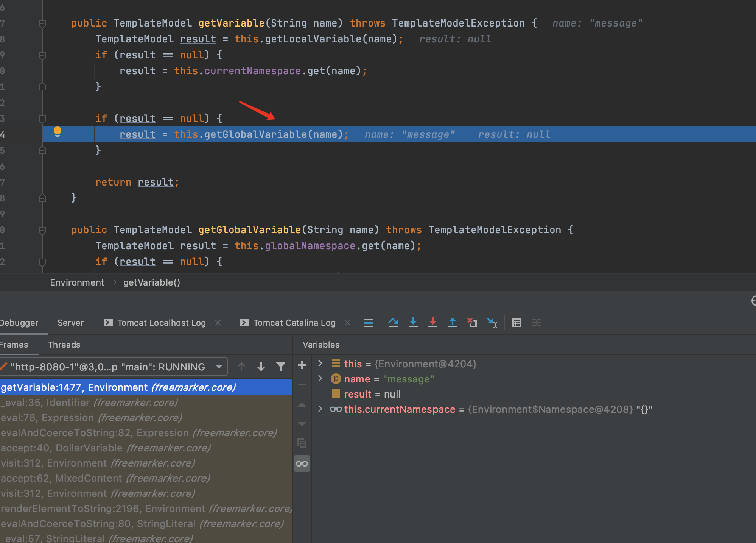Click Run to Cursor icon
This screenshot has width=756, height=543.
pos(492,323)
